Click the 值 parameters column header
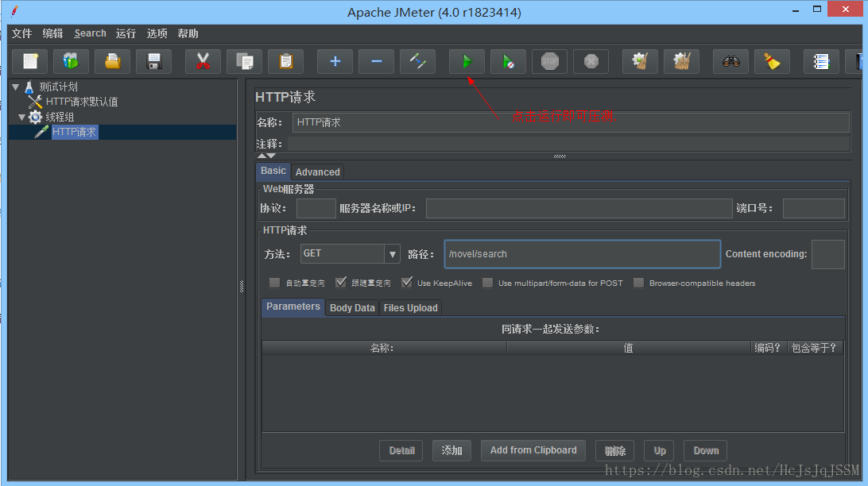This screenshot has width=868, height=486. coord(629,348)
